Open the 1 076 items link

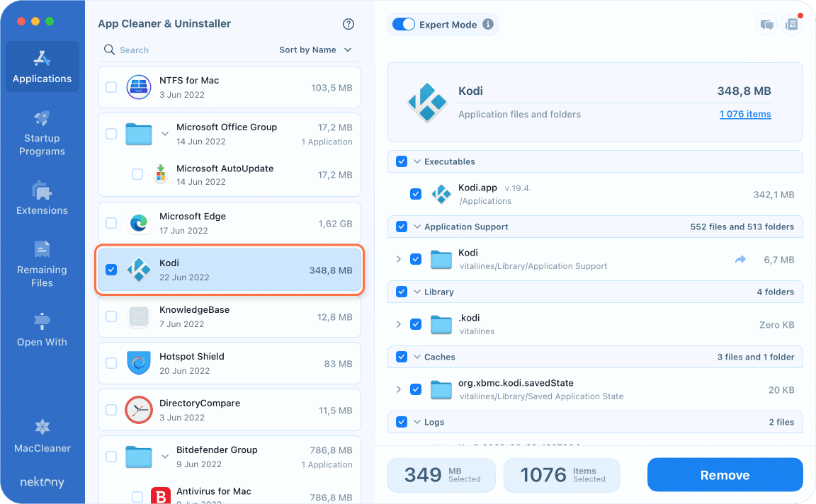745,114
